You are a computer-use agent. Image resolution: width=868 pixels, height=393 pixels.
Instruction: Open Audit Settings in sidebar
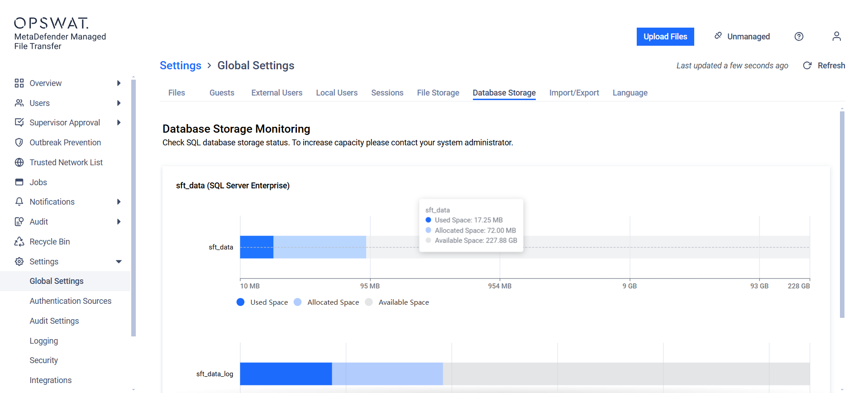pos(54,321)
